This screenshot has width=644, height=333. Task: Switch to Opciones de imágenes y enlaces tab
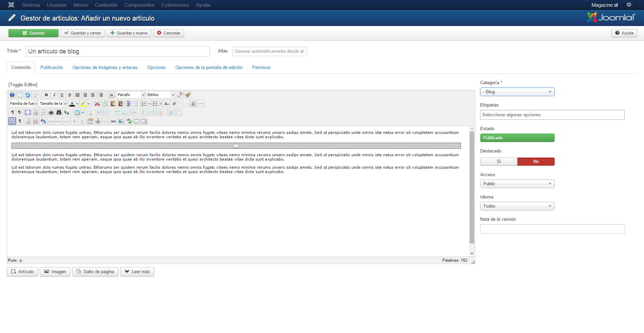(x=105, y=68)
